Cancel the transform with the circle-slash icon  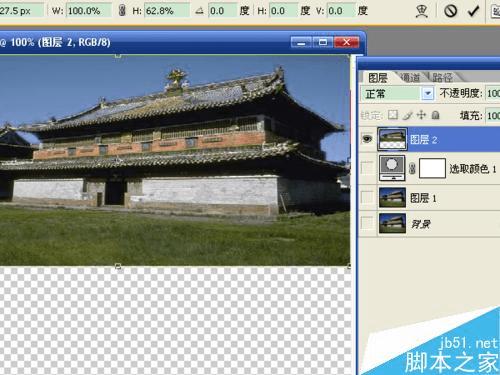click(x=450, y=11)
